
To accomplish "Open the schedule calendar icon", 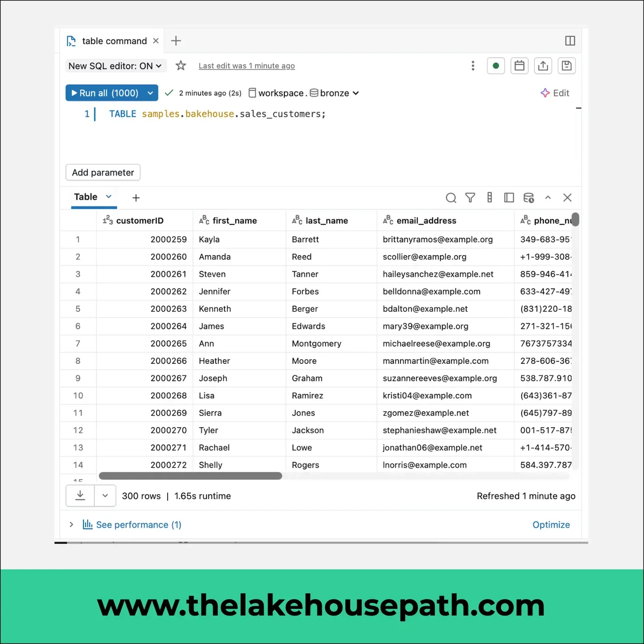I will coord(519,66).
